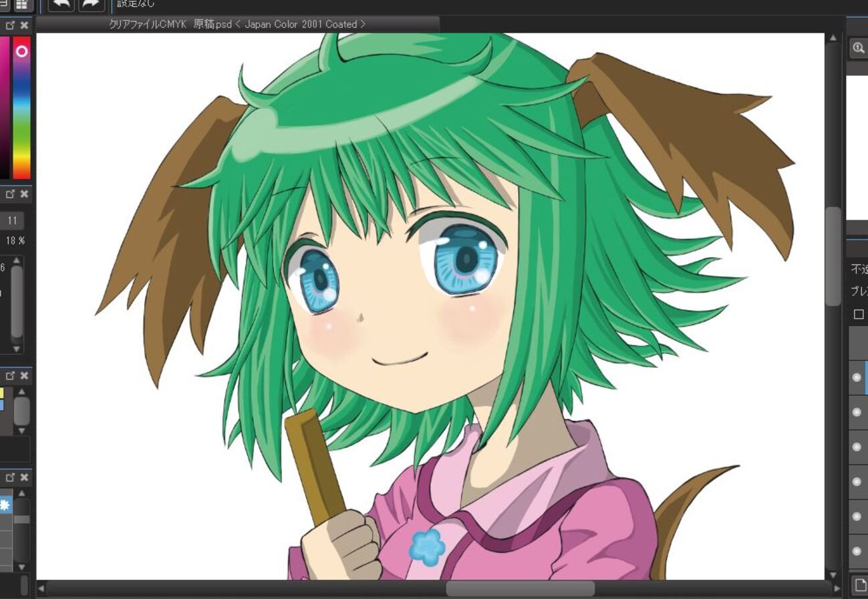Toggle visibility of the sixth layer
The height and width of the screenshot is (599, 868).
point(857,551)
